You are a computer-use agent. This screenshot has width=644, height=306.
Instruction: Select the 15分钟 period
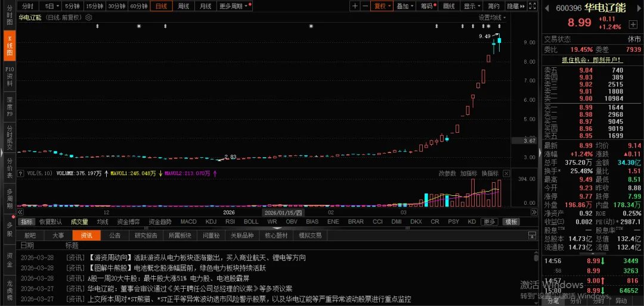[x=94, y=6]
